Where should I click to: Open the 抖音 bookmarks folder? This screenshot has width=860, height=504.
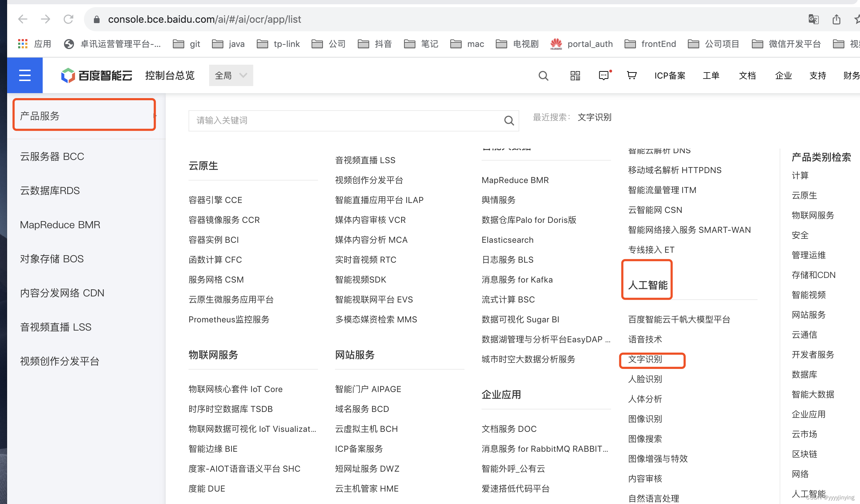click(x=375, y=44)
